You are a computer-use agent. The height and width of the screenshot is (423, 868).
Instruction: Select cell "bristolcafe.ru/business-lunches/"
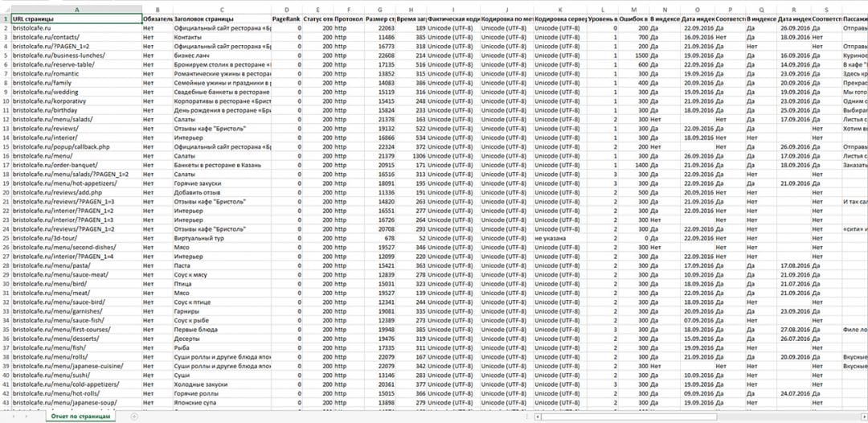click(x=76, y=55)
